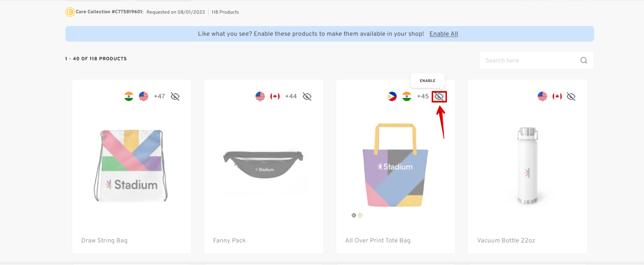Screen dimensions: 644x265
Task: Click the US flag on Fanny Pack
Action: pyautogui.click(x=260, y=96)
